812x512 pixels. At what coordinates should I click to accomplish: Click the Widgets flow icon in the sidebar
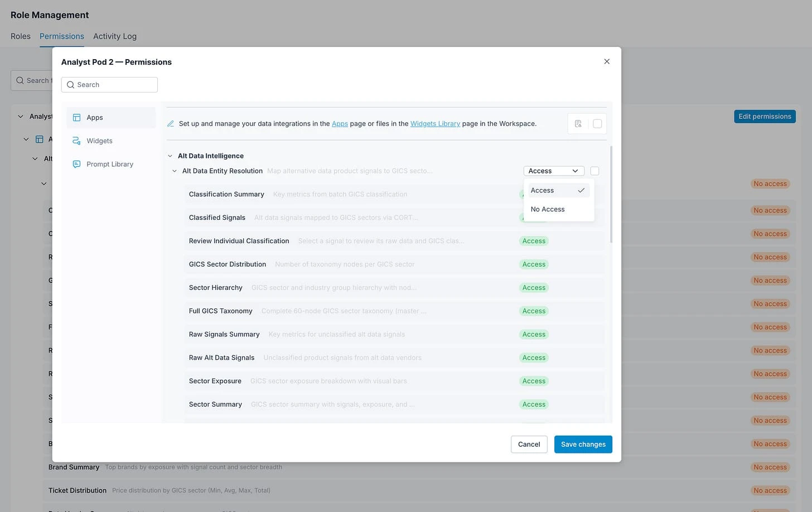point(76,141)
